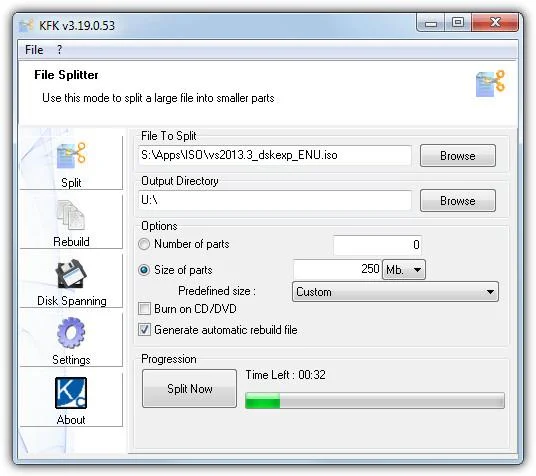The image size is (536, 476).
Task: Browse for the file to split
Action: (458, 156)
